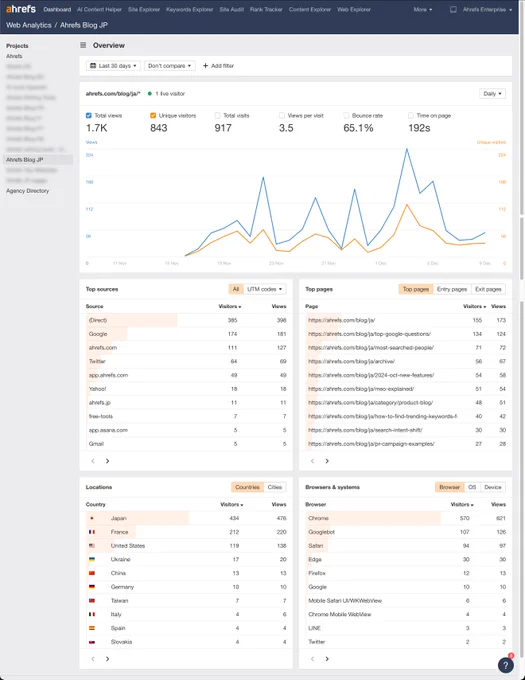This screenshot has width=525, height=680.
Task: Toggle the Unique visitors checkbox
Action: click(153, 115)
